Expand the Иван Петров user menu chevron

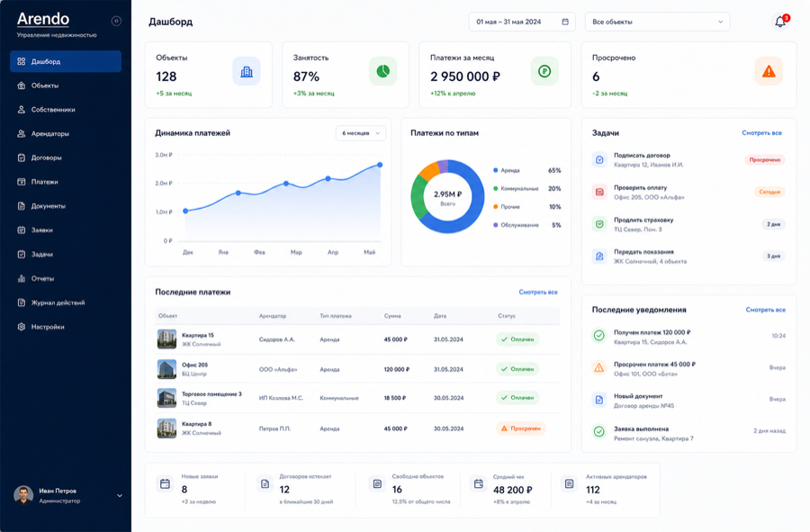[x=120, y=496]
